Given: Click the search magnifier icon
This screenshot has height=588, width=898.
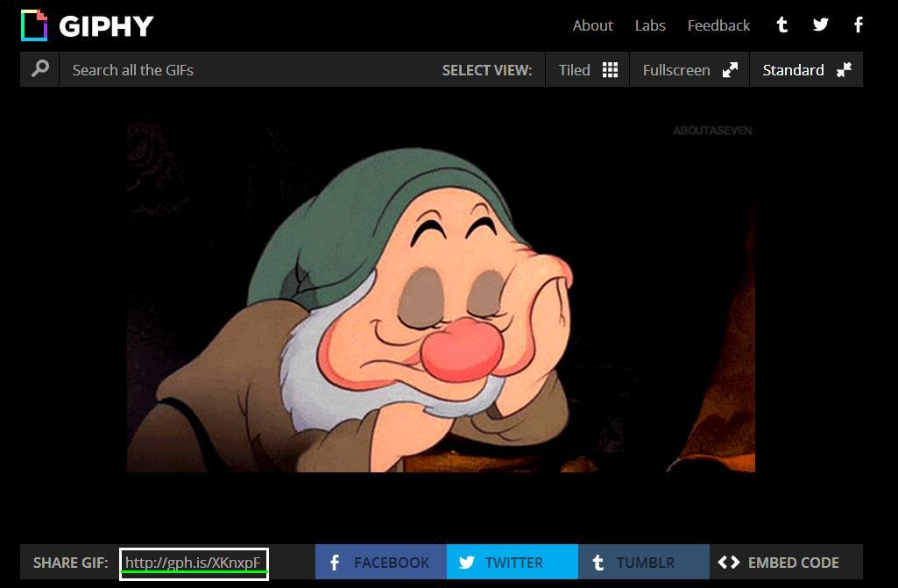Looking at the screenshot, I should 39,69.
